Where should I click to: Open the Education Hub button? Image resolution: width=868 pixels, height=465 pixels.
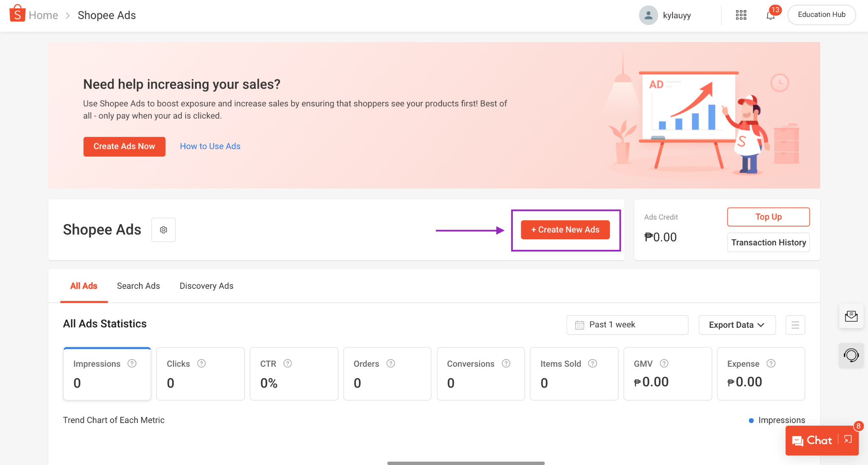tap(821, 15)
